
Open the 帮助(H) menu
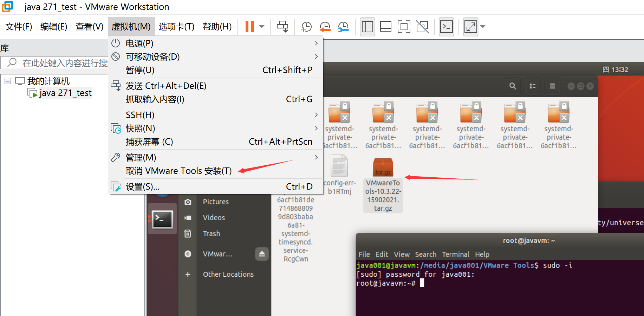click(x=217, y=27)
